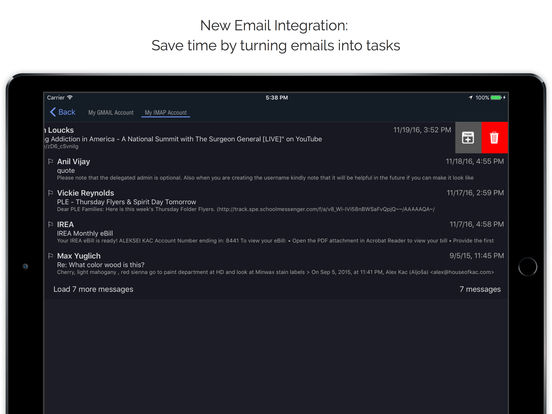The height and width of the screenshot is (414, 552).
Task: Flag the Vickie Reynolds email
Action: coord(51,193)
